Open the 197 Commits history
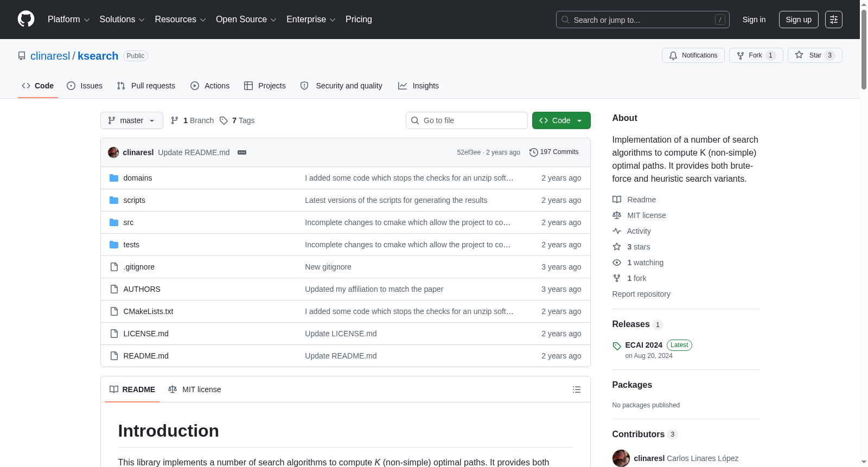The width and height of the screenshot is (868, 467). click(x=554, y=152)
